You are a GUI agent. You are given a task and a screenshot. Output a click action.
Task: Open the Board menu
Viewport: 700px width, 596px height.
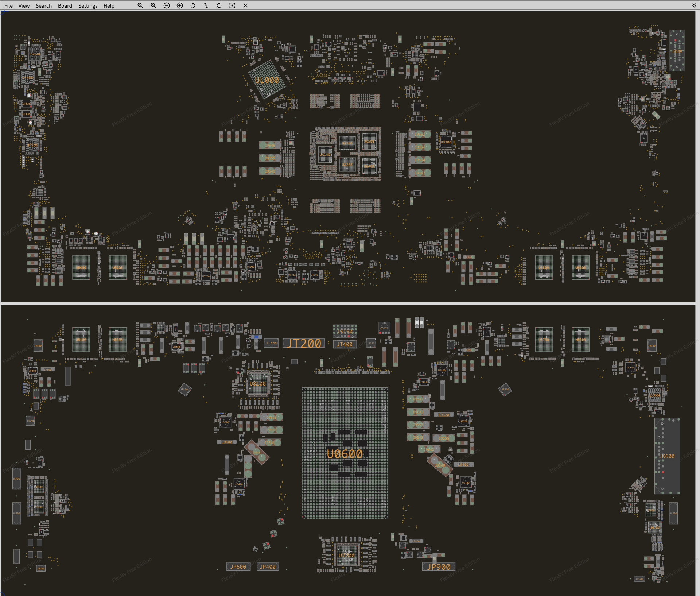[x=65, y=6]
